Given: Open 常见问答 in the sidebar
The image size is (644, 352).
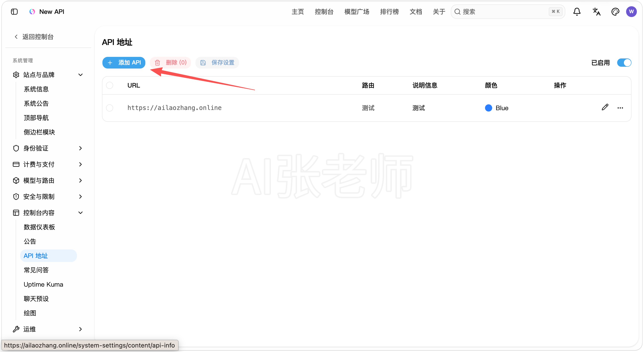Looking at the screenshot, I should tap(36, 270).
